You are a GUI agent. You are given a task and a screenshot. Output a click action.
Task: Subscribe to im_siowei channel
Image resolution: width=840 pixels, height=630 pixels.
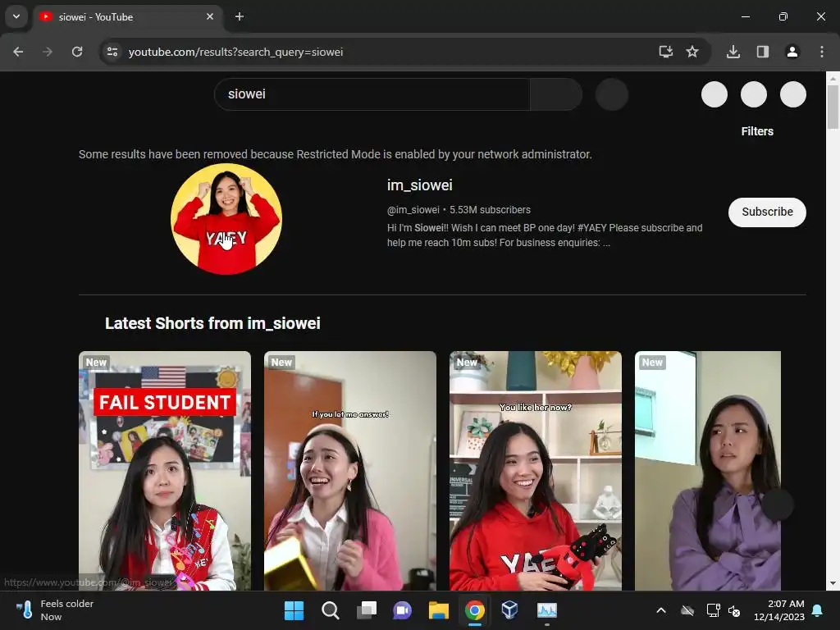[767, 212]
